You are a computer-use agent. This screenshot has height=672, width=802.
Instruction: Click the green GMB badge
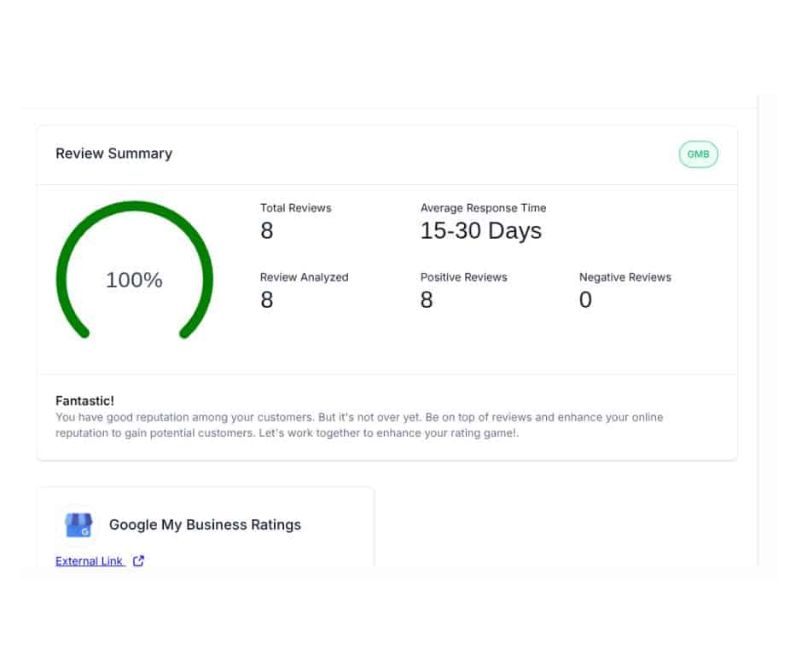[698, 154]
